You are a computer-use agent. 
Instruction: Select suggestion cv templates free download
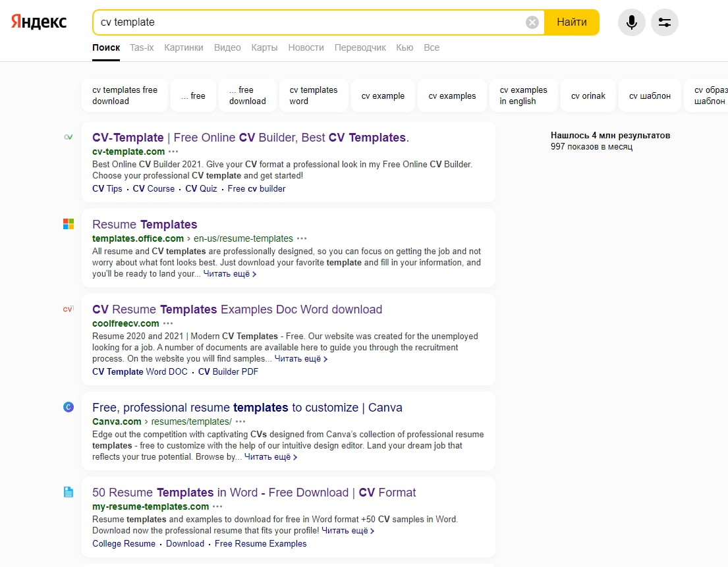(x=125, y=95)
